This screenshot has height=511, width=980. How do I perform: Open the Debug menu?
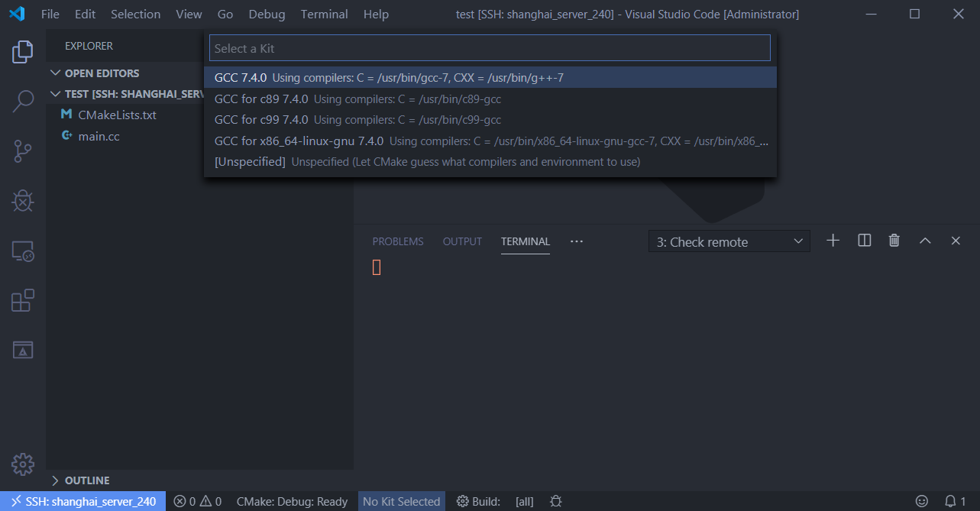267,14
